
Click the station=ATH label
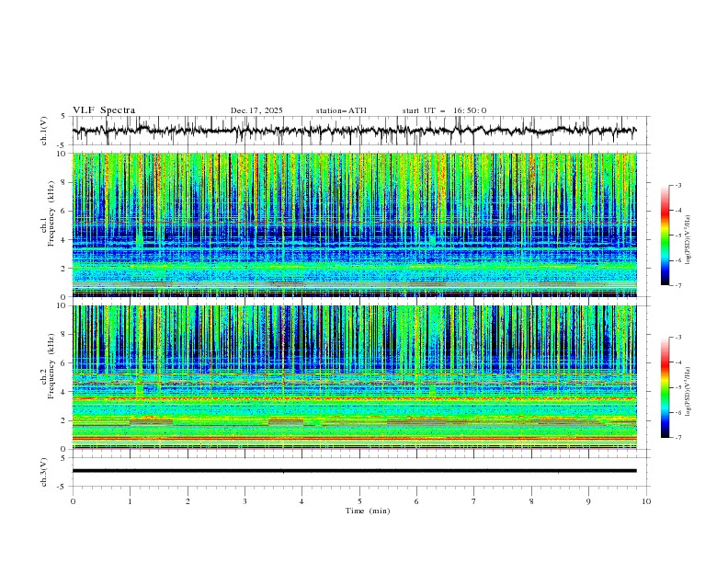[341, 110]
